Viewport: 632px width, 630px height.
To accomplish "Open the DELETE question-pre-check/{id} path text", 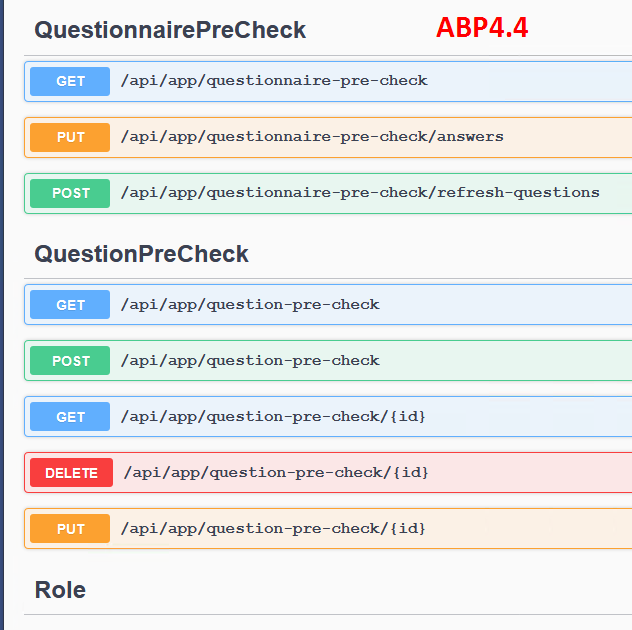I will [276, 473].
